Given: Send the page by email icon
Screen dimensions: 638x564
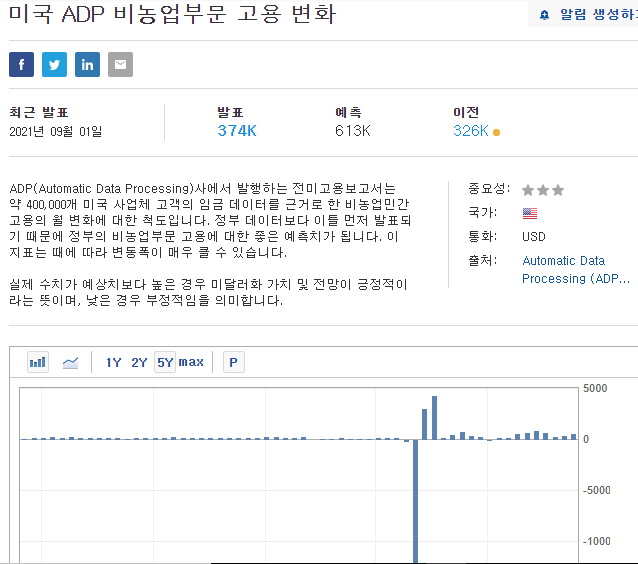Looking at the screenshot, I should pos(120,64).
